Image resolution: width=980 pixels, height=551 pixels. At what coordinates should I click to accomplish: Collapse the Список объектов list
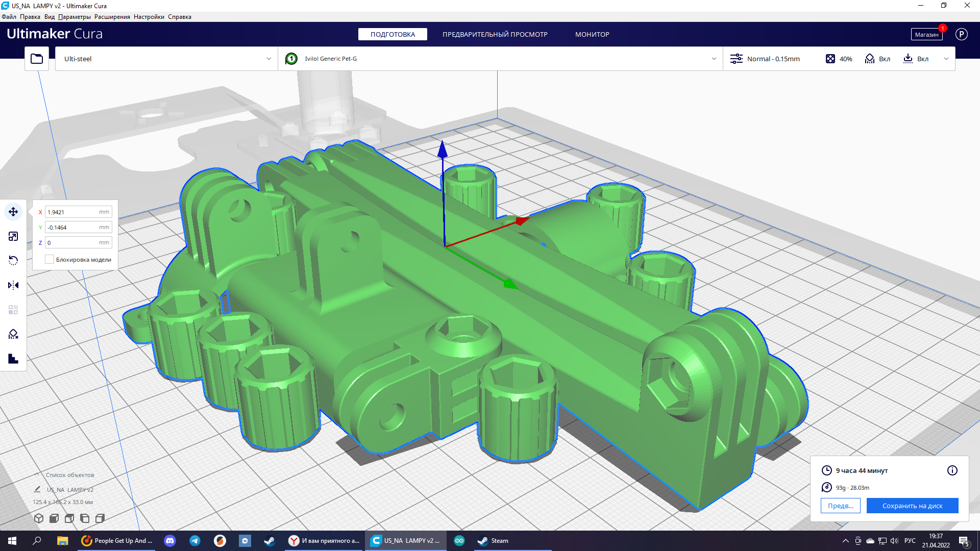(37, 474)
